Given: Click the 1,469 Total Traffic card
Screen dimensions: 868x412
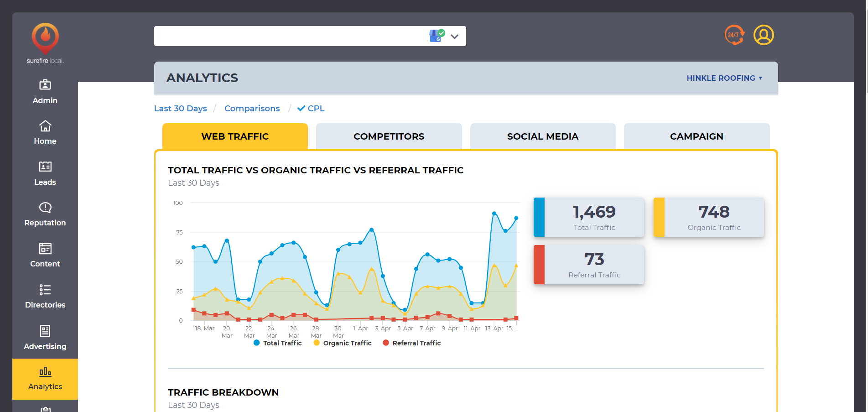Looking at the screenshot, I should coord(589,217).
